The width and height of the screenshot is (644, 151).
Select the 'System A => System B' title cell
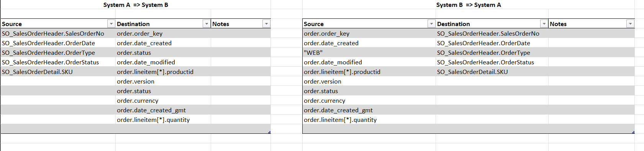(136, 5)
